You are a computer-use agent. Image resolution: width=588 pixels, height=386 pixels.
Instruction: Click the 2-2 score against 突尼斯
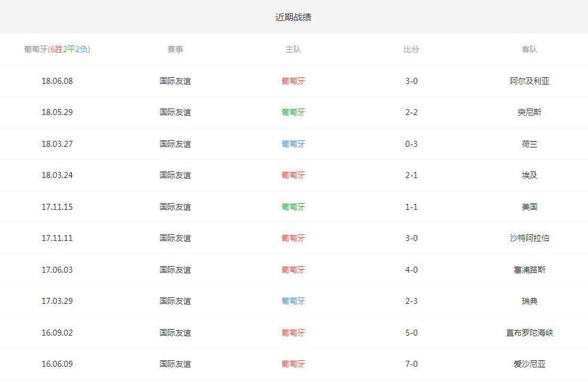[411, 112]
